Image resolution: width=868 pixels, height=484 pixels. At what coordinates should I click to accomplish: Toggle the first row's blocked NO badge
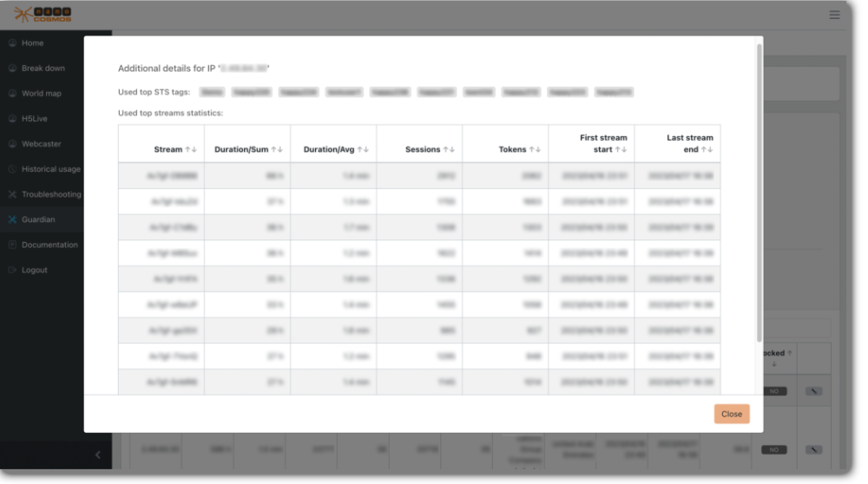773,391
